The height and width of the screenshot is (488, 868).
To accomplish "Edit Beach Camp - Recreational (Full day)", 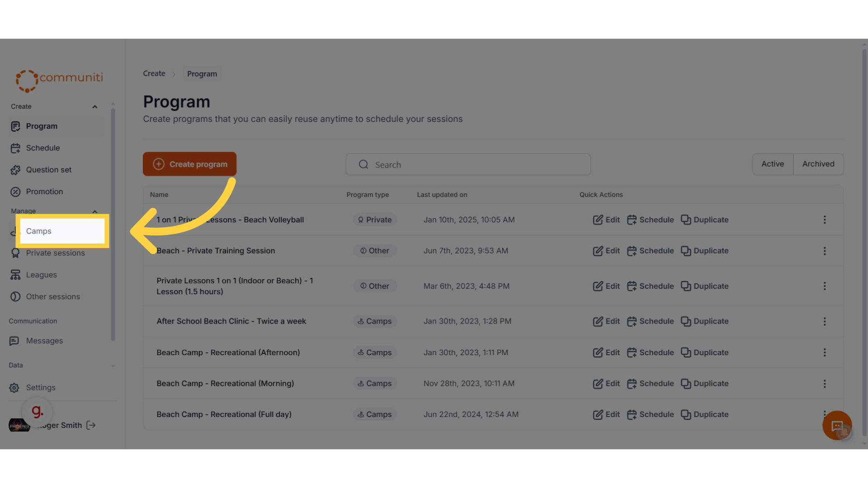I will 606,414.
